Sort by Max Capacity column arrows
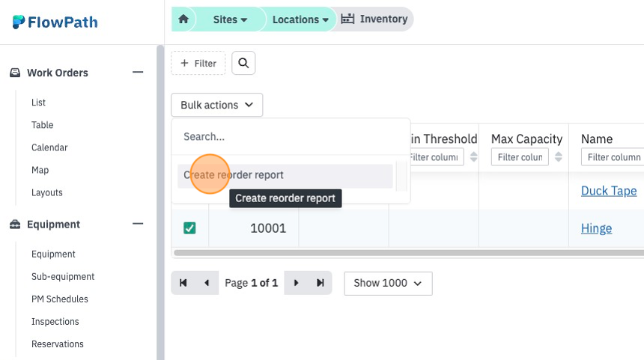The height and width of the screenshot is (360, 644). (558, 157)
